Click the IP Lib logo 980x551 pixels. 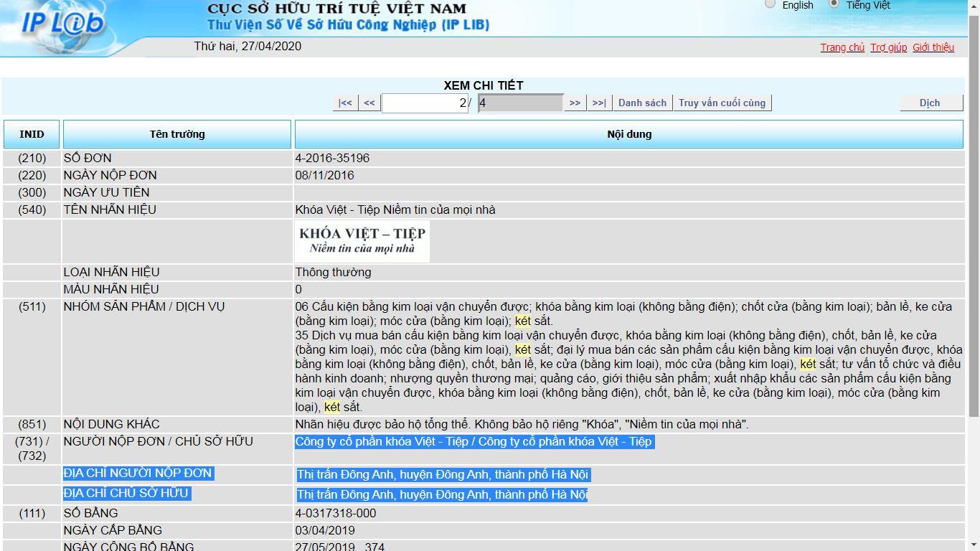62,24
